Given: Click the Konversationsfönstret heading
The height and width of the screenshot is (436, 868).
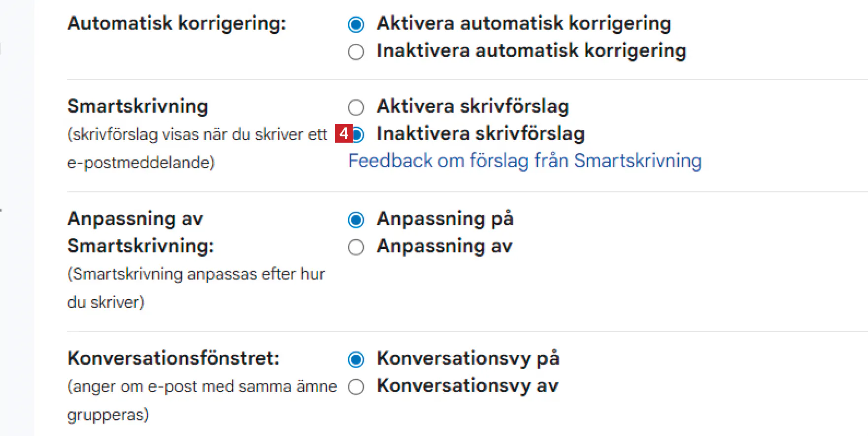Looking at the screenshot, I should coord(173,358).
